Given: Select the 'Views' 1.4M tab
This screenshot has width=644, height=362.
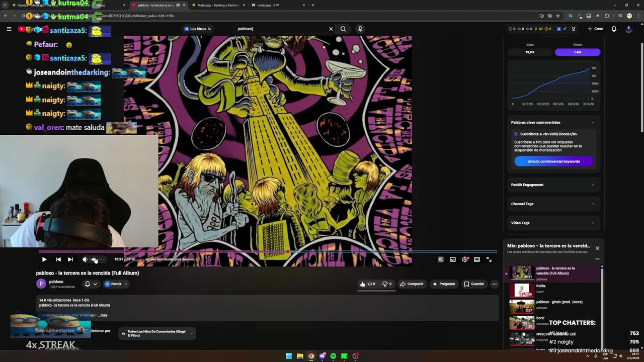Looking at the screenshot, I should pyautogui.click(x=577, y=52).
